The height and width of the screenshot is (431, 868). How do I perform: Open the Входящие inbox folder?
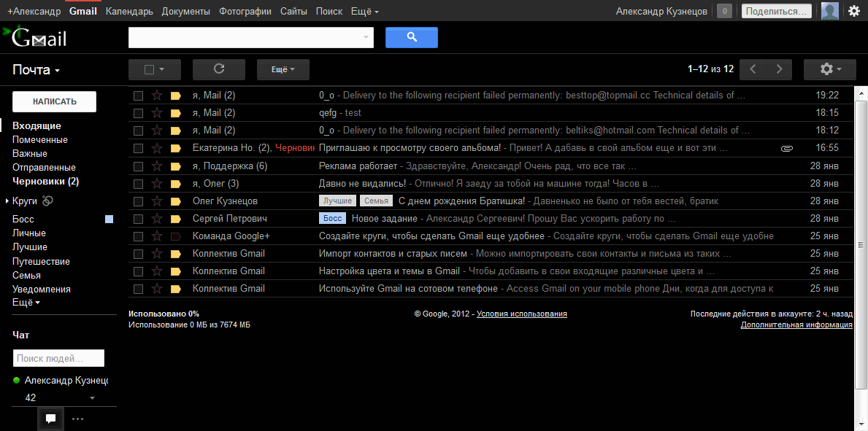(37, 125)
